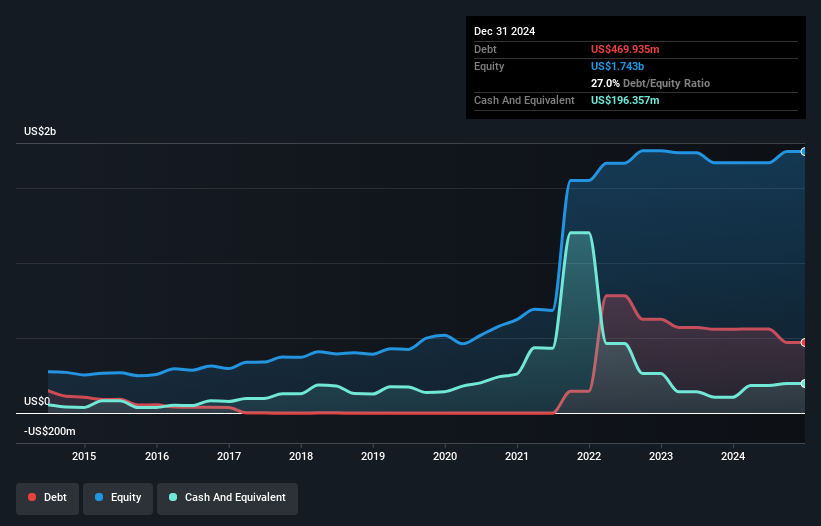Click the 2016 x-axis label

pyautogui.click(x=157, y=456)
